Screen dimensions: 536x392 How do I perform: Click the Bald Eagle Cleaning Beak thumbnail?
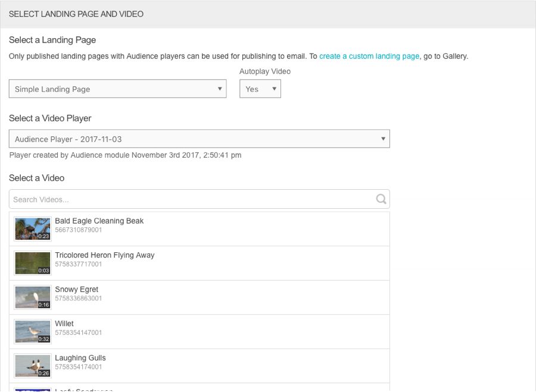(33, 229)
